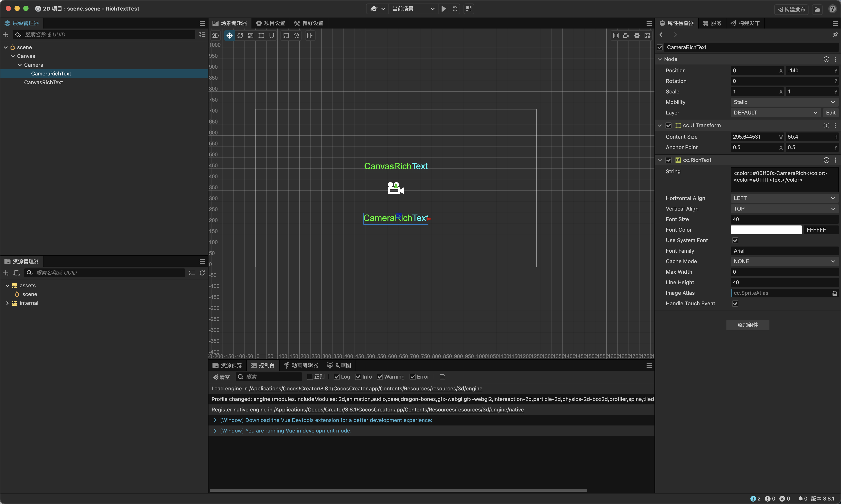
Task: Uncheck Use System Font
Action: pyautogui.click(x=735, y=240)
